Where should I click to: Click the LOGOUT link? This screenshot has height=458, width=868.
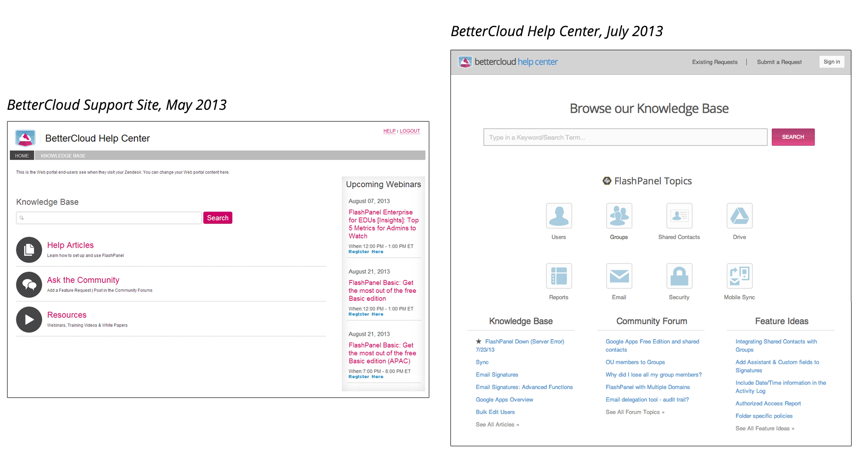click(x=410, y=131)
